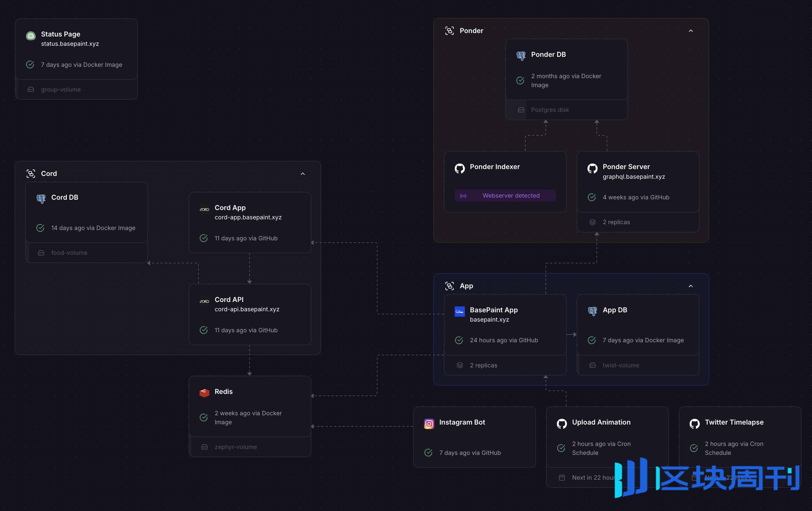This screenshot has width=812, height=511.
Task: Click the Cord DB Postgres elephant icon
Action: pyautogui.click(x=41, y=199)
